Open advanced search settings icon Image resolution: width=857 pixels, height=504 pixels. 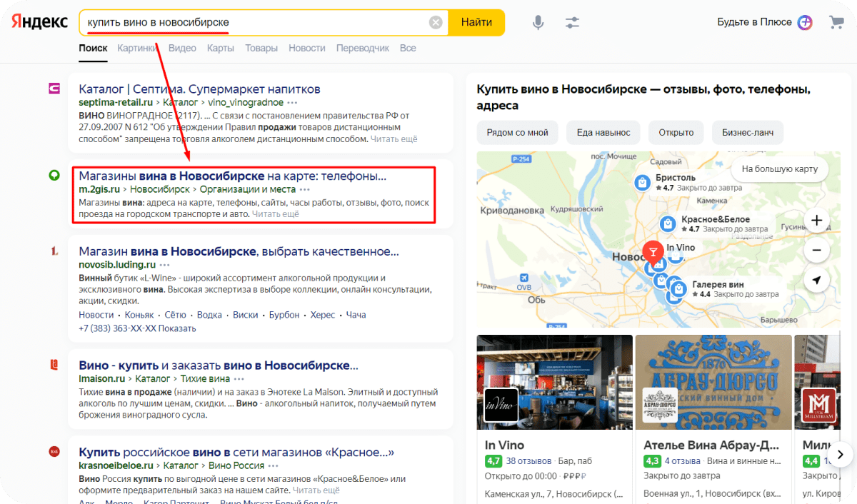pyautogui.click(x=572, y=23)
